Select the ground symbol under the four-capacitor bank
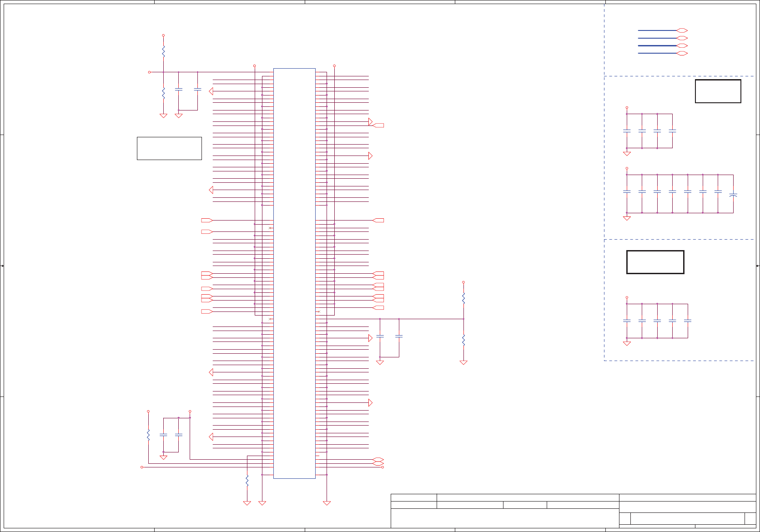 [627, 154]
